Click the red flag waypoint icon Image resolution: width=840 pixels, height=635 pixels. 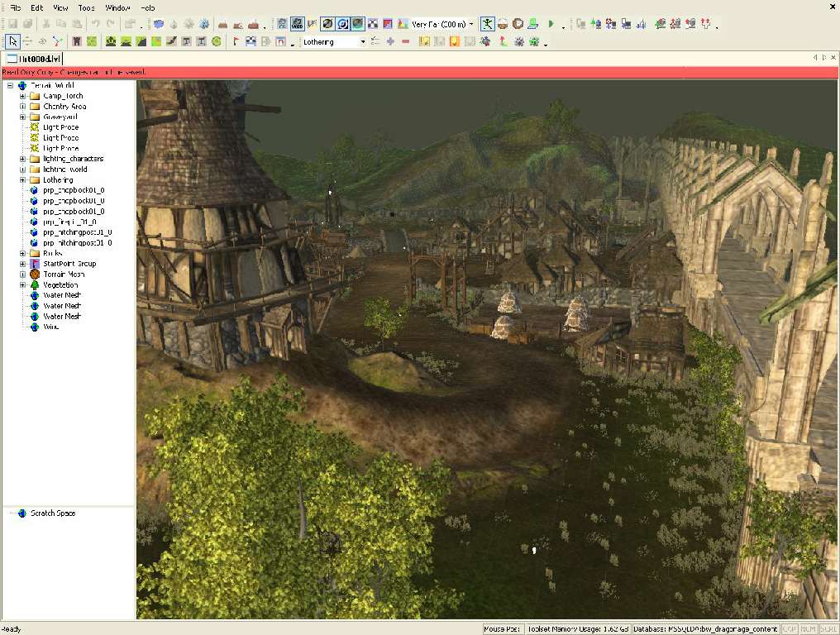point(236,41)
